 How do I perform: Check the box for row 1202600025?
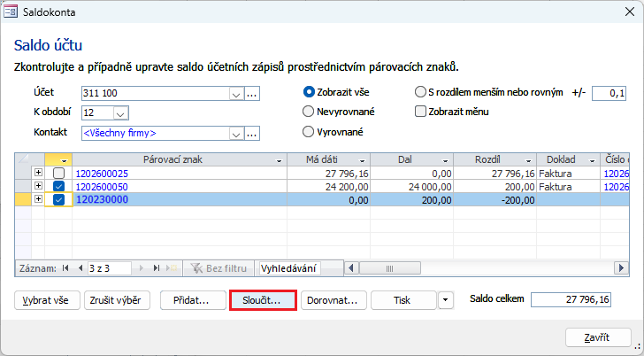58,173
